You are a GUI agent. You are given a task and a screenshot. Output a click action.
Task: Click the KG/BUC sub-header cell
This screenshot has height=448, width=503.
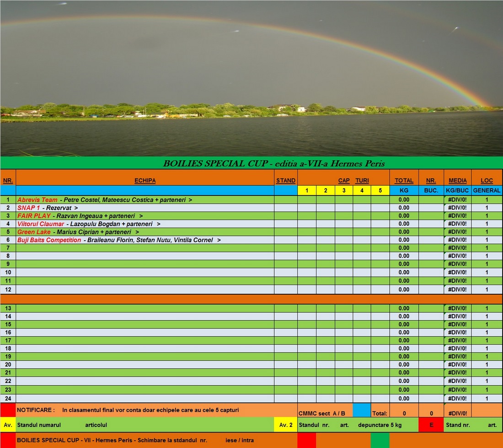pos(458,190)
